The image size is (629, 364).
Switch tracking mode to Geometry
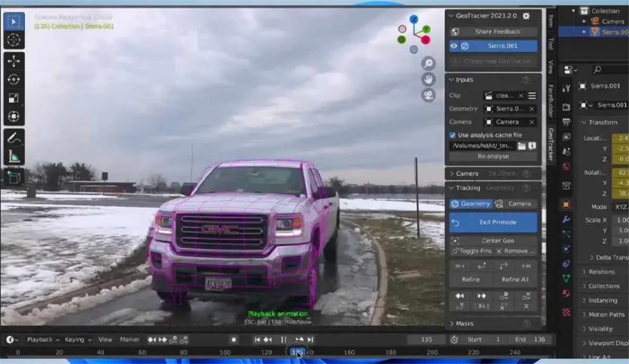[x=471, y=204]
